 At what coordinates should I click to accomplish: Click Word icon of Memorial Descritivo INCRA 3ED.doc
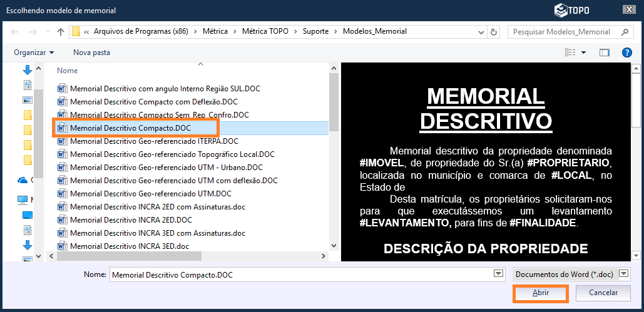[62, 246]
